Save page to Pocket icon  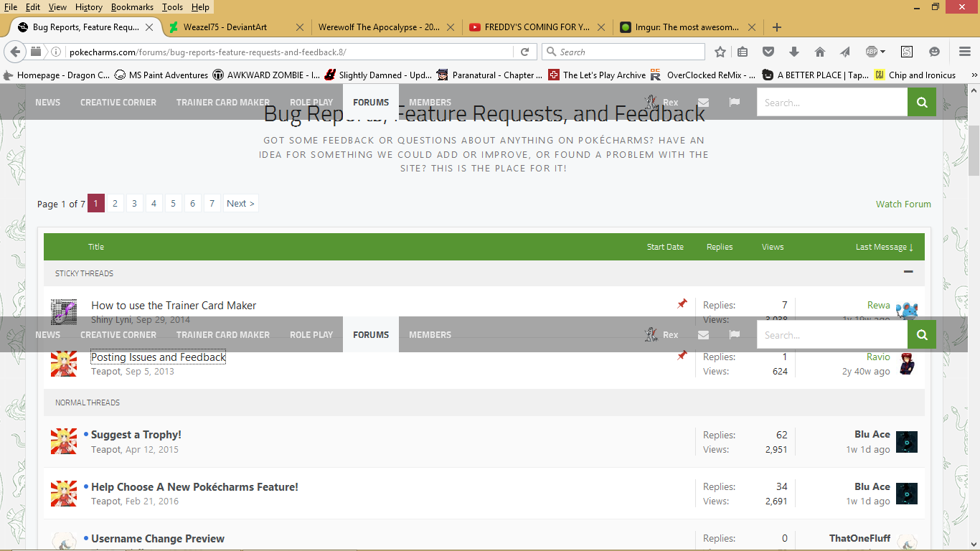[x=768, y=52]
